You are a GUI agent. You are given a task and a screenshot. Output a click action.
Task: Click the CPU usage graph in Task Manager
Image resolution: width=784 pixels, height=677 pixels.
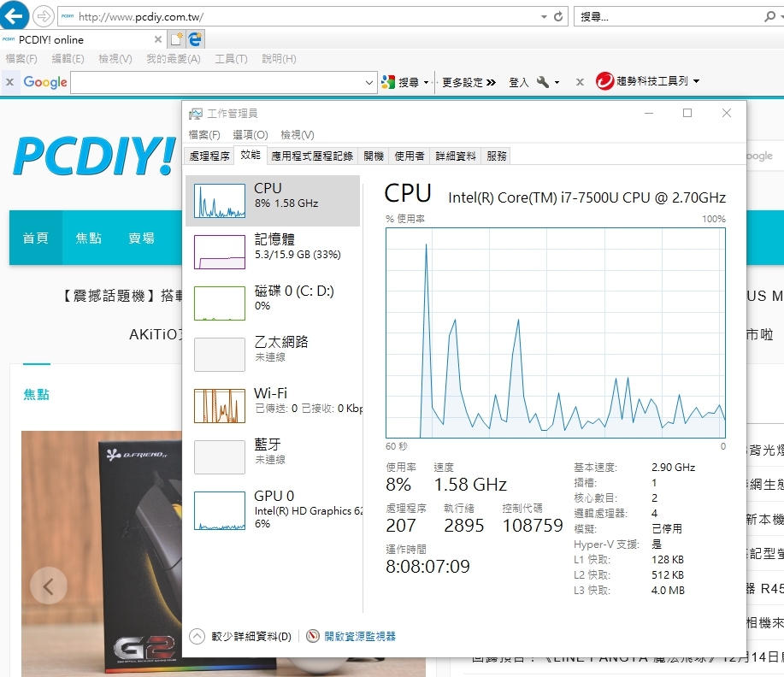coord(556,333)
